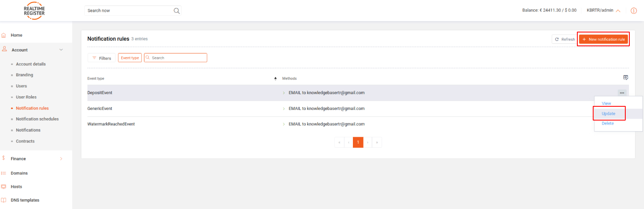644x209 pixels.
Task: Click GenericEvent's EMAIL to knowledgebasertr text
Action: (326, 109)
